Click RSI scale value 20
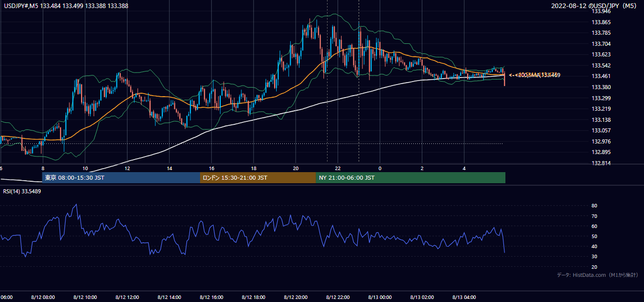 (x=595, y=267)
